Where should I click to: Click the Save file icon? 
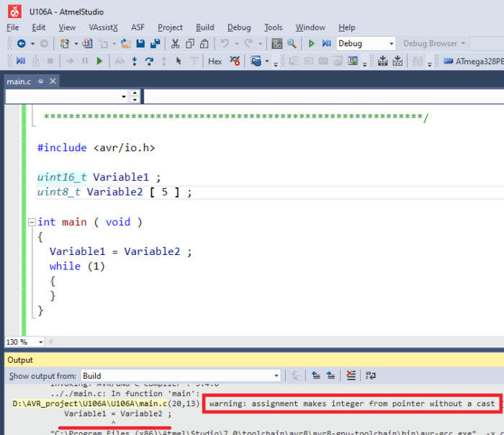(x=139, y=44)
